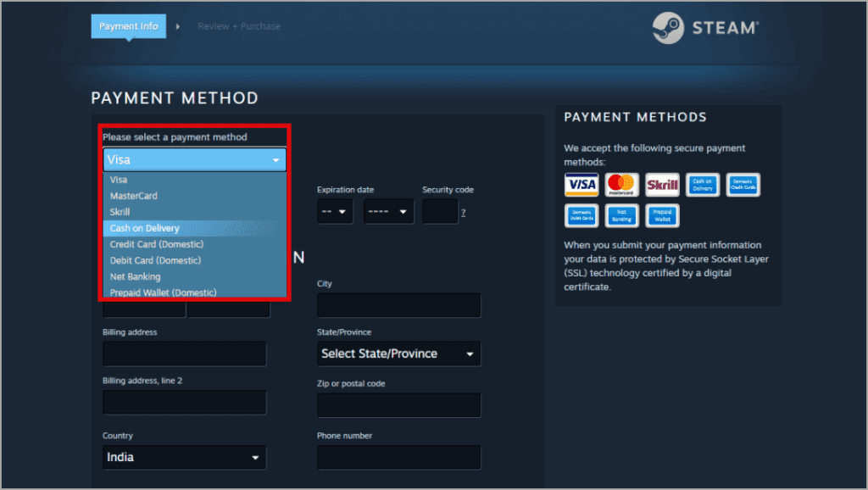
Task: Switch to the Review + Purchase step
Action: [x=239, y=26]
